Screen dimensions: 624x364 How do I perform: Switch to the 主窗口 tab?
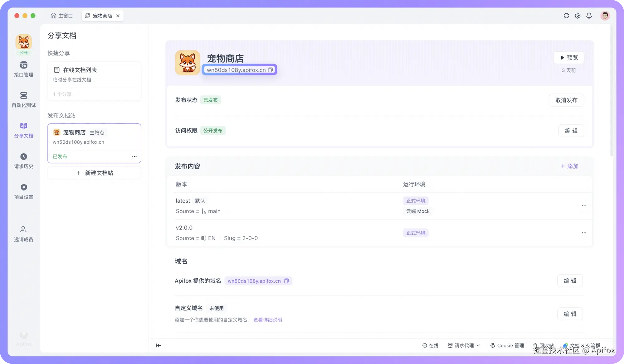click(62, 16)
